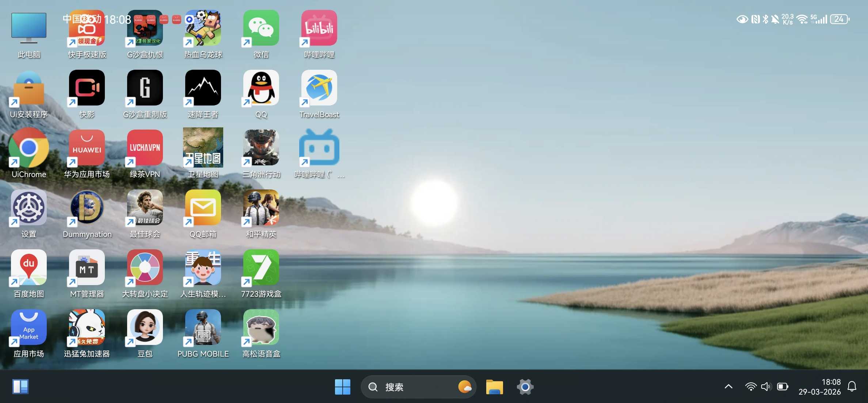Open 百度地图 map app icon
This screenshot has height=403, width=868.
pyautogui.click(x=29, y=268)
